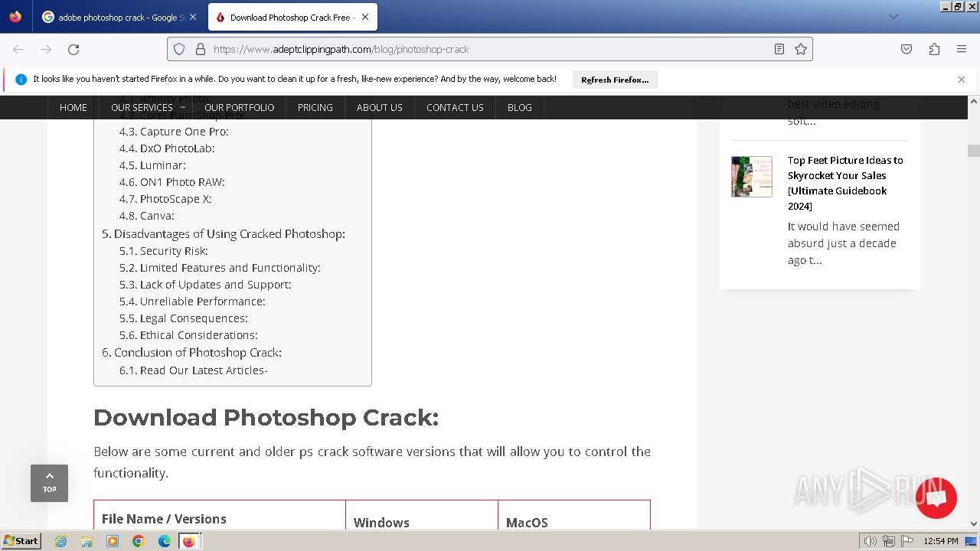Screen dimensions: 980x551
Task: Close the Download Photoshop Crack tab
Action: [x=365, y=17]
